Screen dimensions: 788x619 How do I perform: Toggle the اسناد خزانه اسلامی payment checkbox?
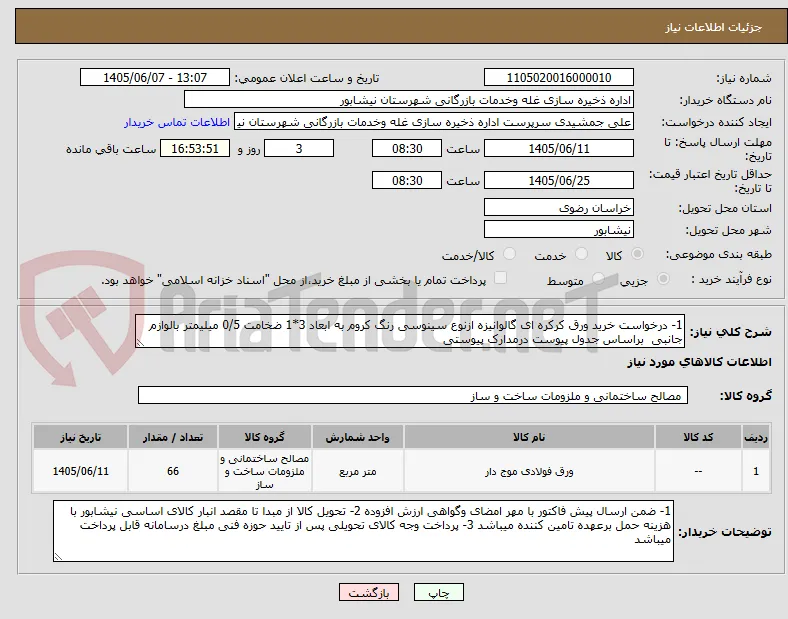(501, 278)
